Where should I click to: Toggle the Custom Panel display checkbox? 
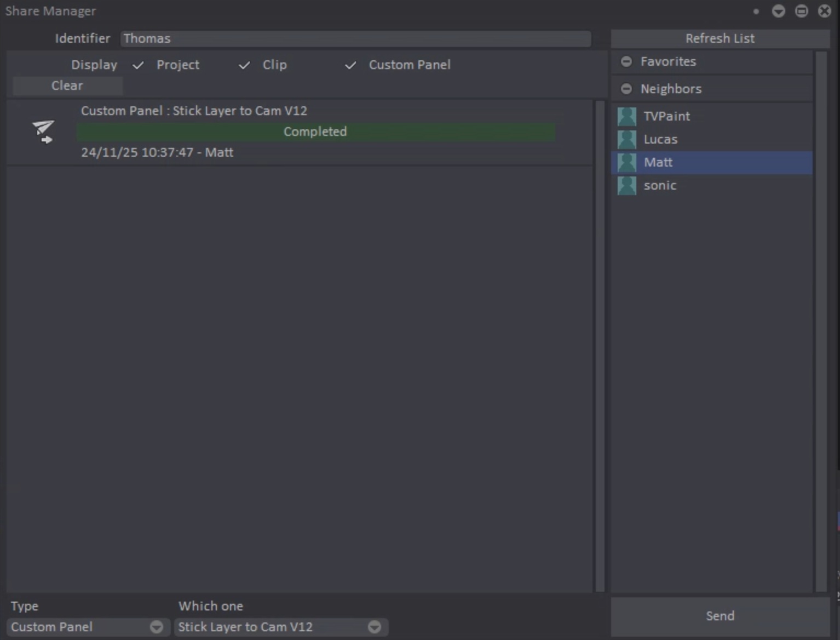[x=350, y=65]
